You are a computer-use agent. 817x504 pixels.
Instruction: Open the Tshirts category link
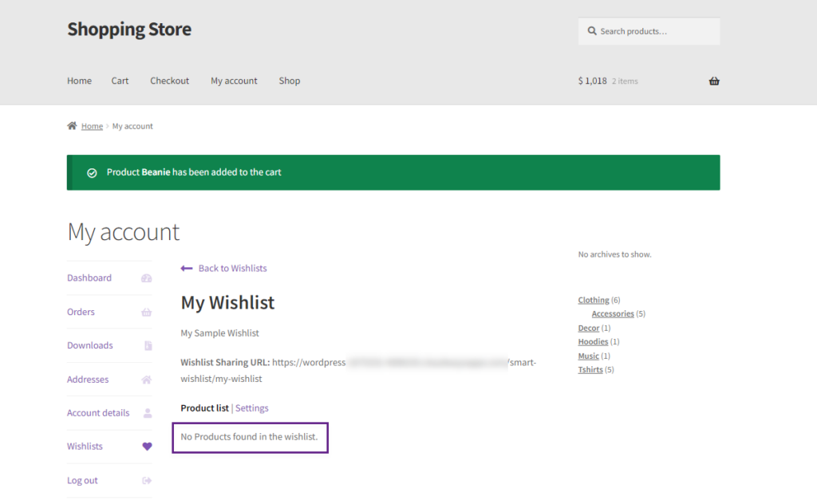[x=590, y=370]
